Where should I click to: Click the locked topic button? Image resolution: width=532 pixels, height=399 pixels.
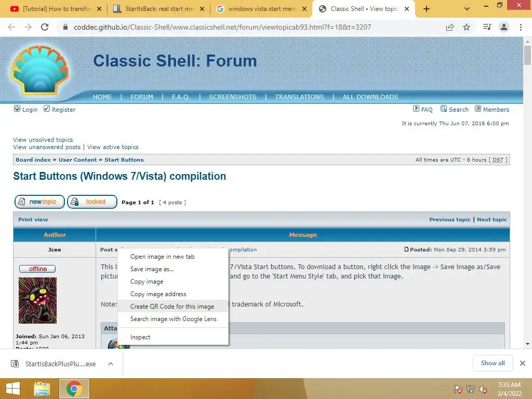click(92, 202)
